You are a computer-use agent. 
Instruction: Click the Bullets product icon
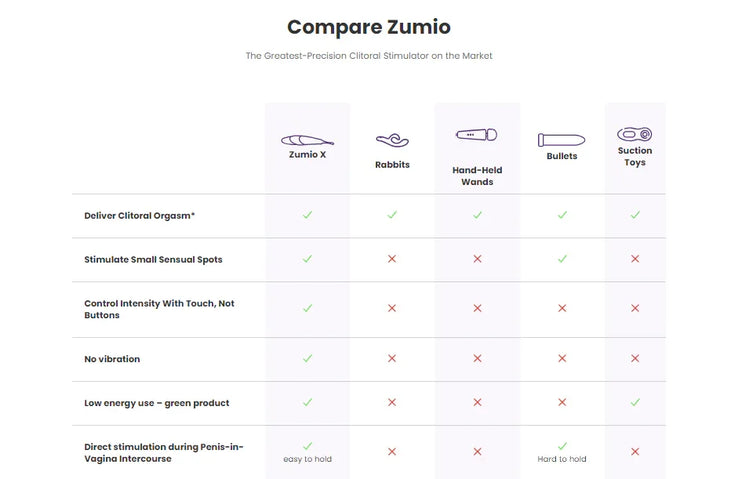coord(562,140)
